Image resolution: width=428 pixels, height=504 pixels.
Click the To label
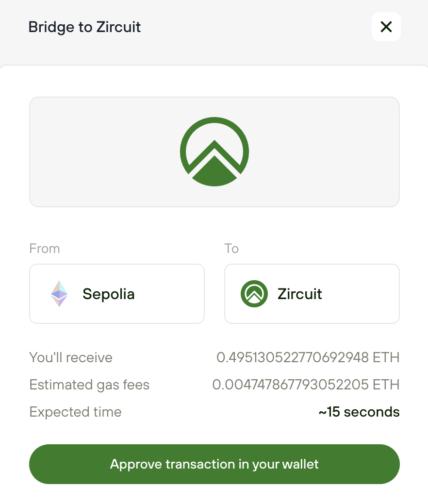pyautogui.click(x=231, y=249)
